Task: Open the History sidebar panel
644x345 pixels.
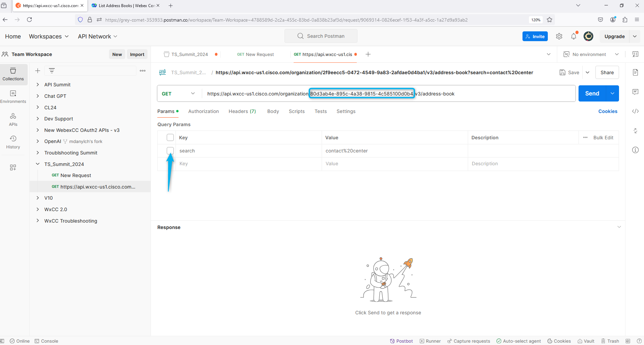Action: coord(13,142)
